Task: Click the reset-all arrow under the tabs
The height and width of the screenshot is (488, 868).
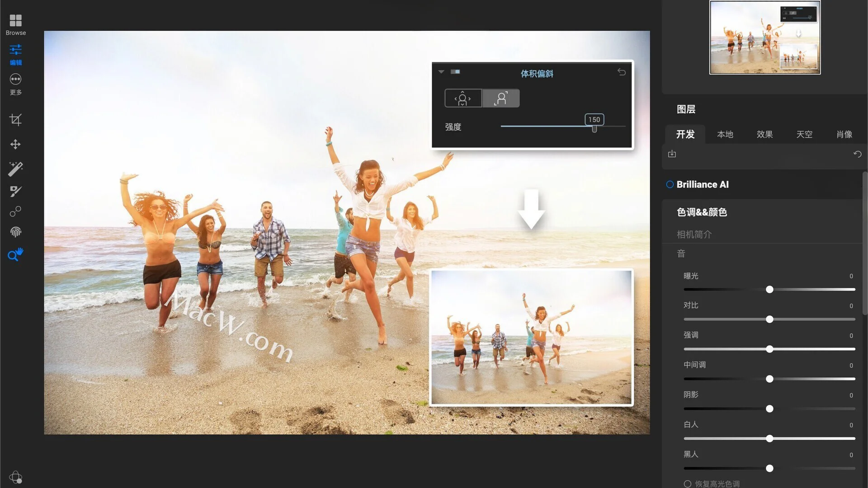Action: pos(857,154)
